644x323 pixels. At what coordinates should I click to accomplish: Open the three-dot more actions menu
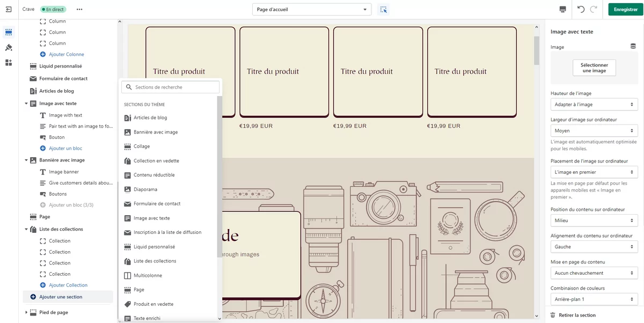point(79,9)
